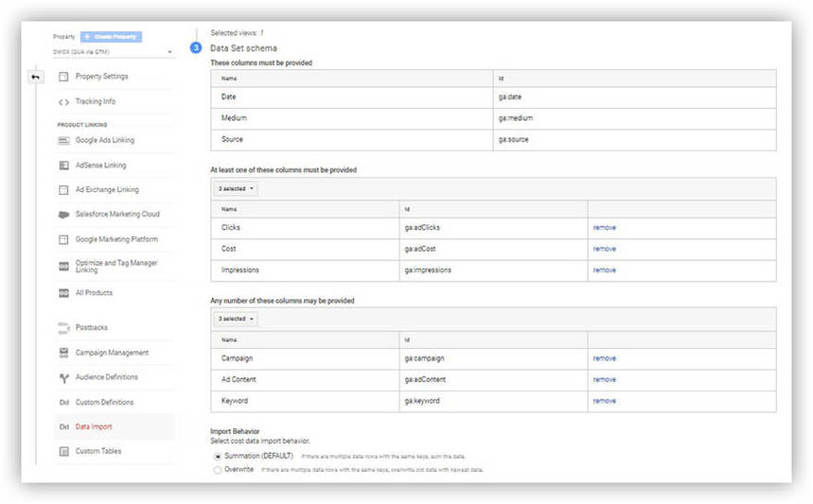This screenshot has width=813, height=504.
Task: Click the Tracking Info code icon
Action: [63, 102]
